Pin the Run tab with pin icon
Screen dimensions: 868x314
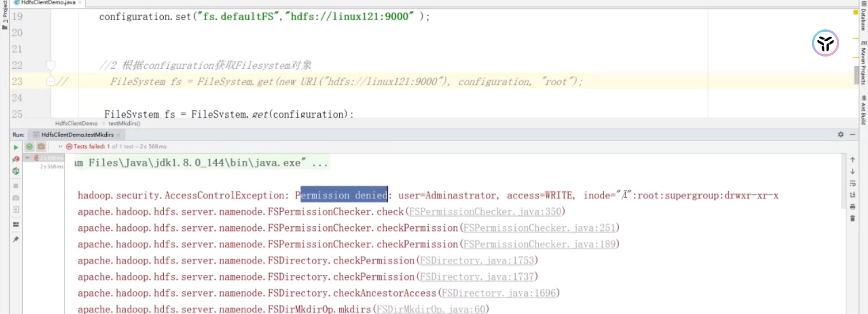point(16,239)
